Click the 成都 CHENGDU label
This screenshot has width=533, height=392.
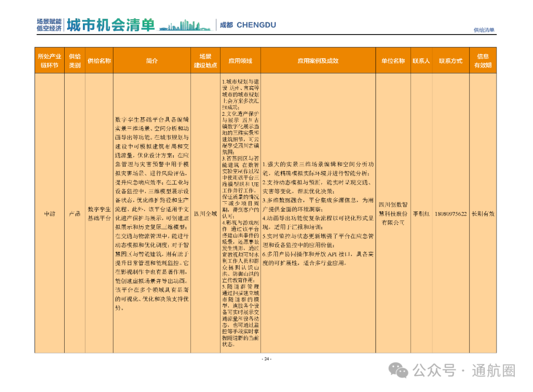click(248, 25)
